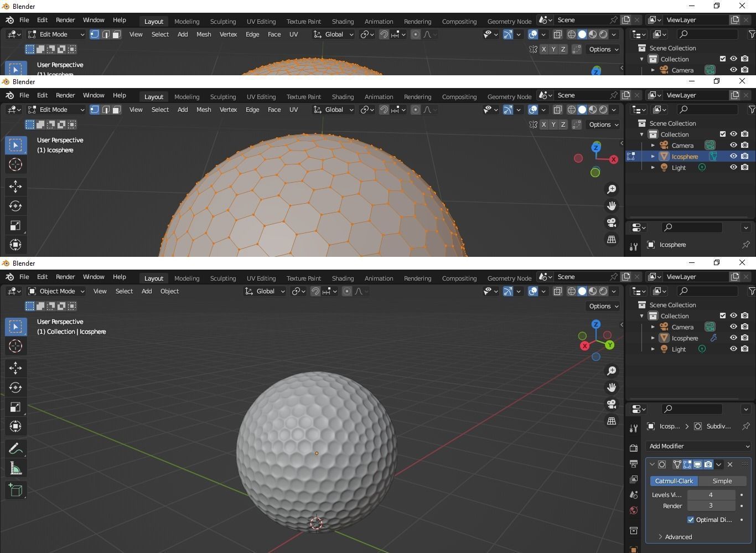Open the World properties tab
The width and height of the screenshot is (756, 553).
(634, 510)
